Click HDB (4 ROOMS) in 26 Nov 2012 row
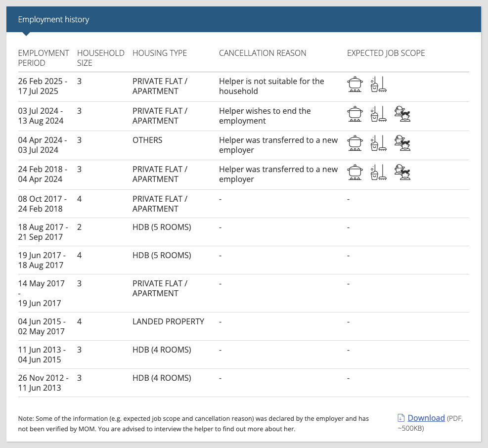 [162, 378]
